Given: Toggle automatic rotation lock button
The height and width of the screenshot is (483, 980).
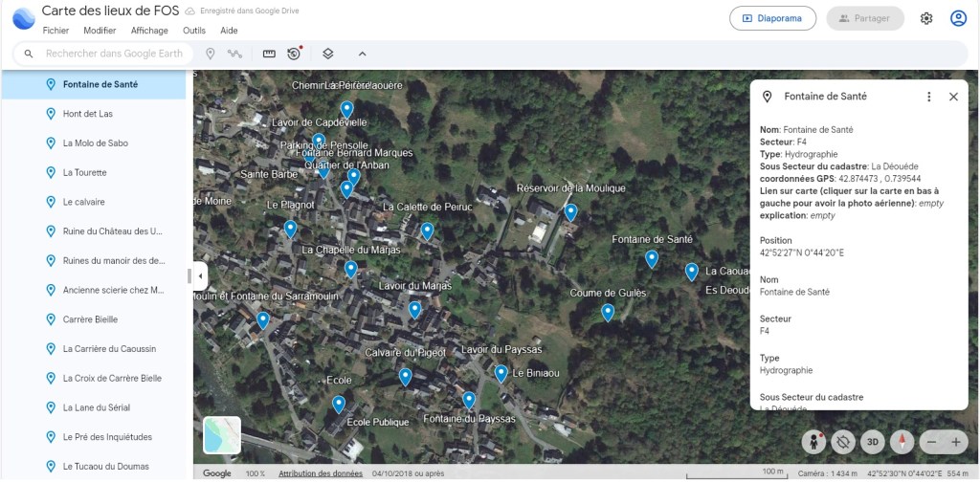Looking at the screenshot, I should click(842, 442).
